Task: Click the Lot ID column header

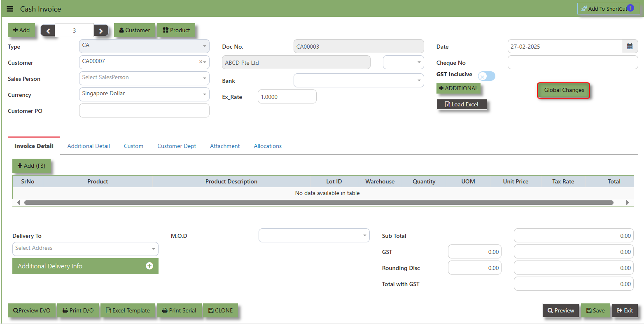Action: click(x=334, y=181)
